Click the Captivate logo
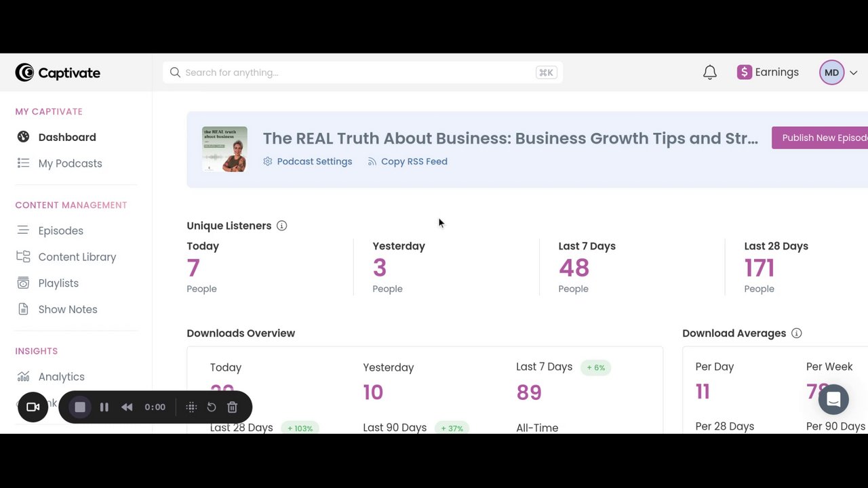Image resolution: width=868 pixels, height=488 pixels. (58, 73)
